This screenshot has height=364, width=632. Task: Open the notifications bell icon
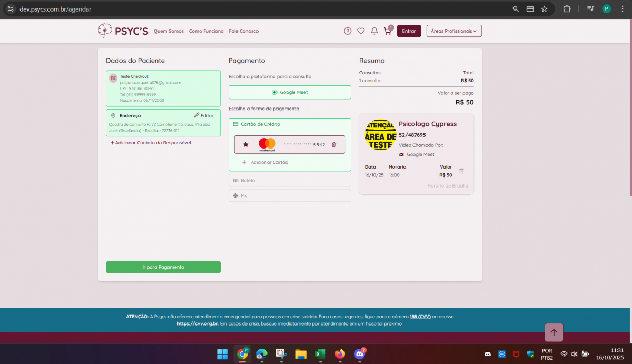pos(374,31)
